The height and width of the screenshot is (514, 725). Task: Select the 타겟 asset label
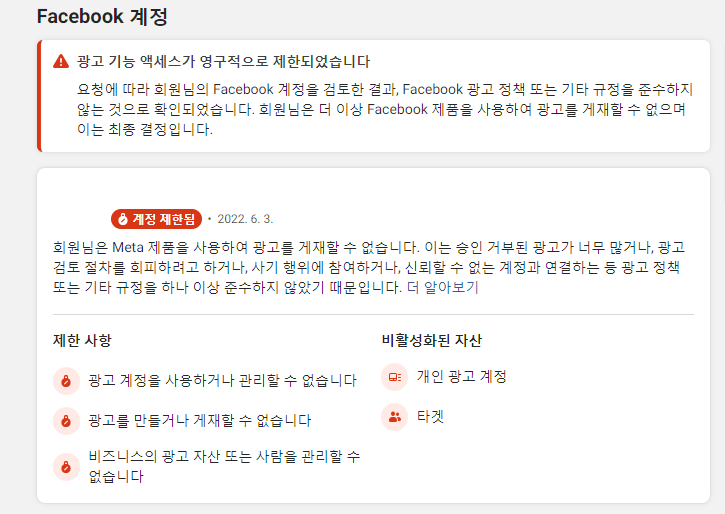point(430,416)
